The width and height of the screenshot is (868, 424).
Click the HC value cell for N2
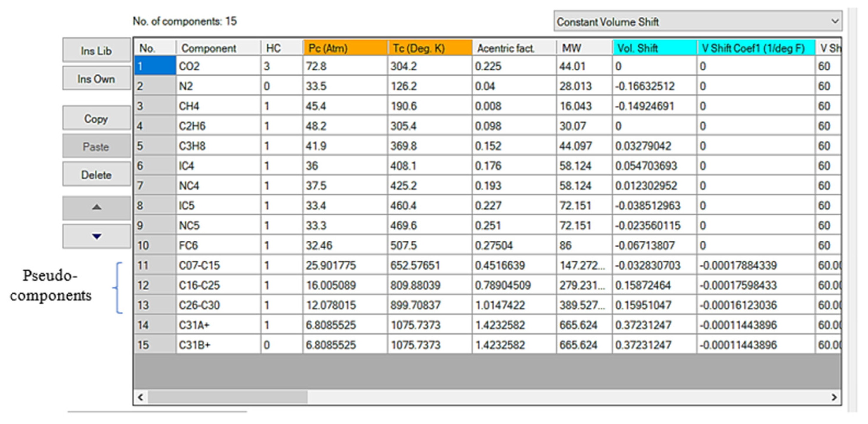click(281, 86)
